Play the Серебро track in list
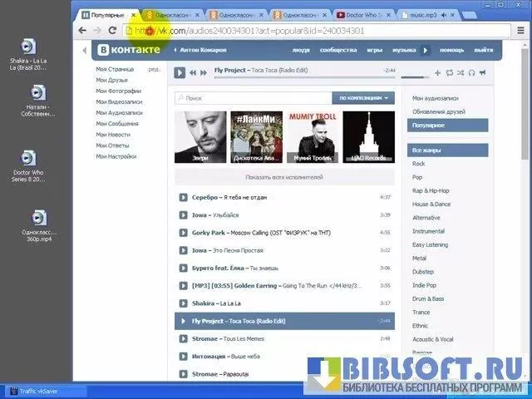Screen dimensions: 532x399 [184, 197]
